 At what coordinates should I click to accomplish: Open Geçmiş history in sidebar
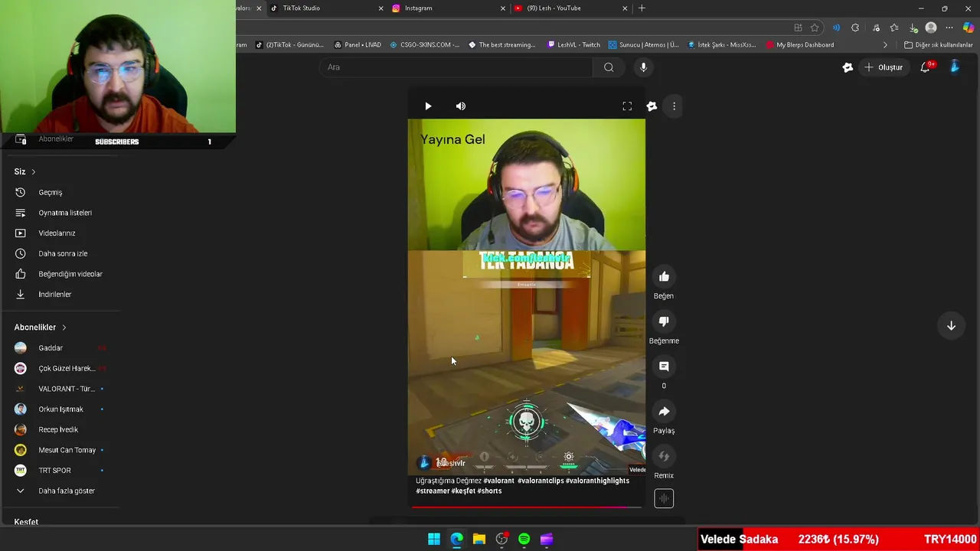point(60,192)
